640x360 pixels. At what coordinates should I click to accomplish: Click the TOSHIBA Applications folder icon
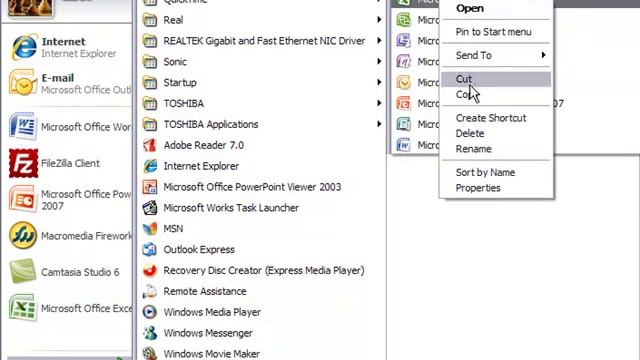pos(150,124)
